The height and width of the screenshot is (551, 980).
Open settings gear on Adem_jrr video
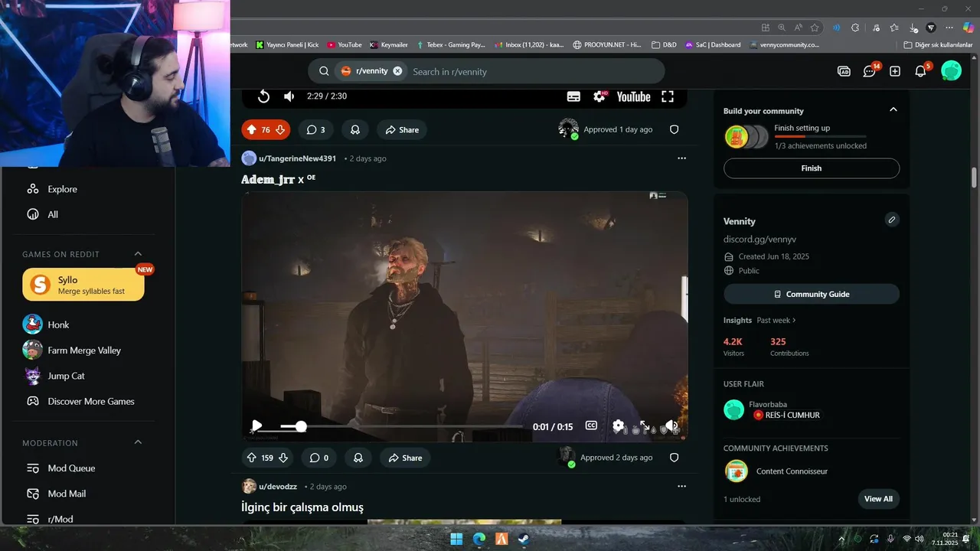619,426
